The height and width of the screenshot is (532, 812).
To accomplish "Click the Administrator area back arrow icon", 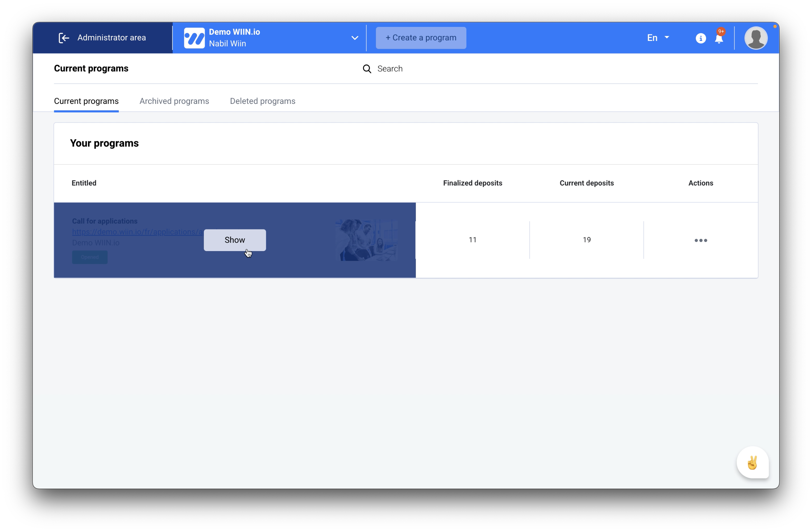I will pos(64,38).
